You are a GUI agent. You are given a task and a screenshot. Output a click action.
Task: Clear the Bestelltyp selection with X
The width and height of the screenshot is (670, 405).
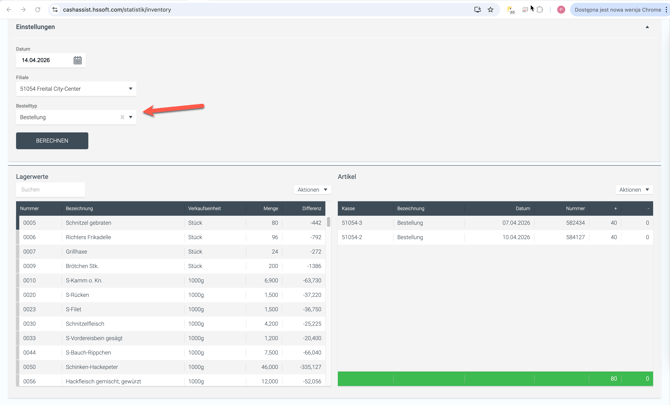tap(122, 117)
